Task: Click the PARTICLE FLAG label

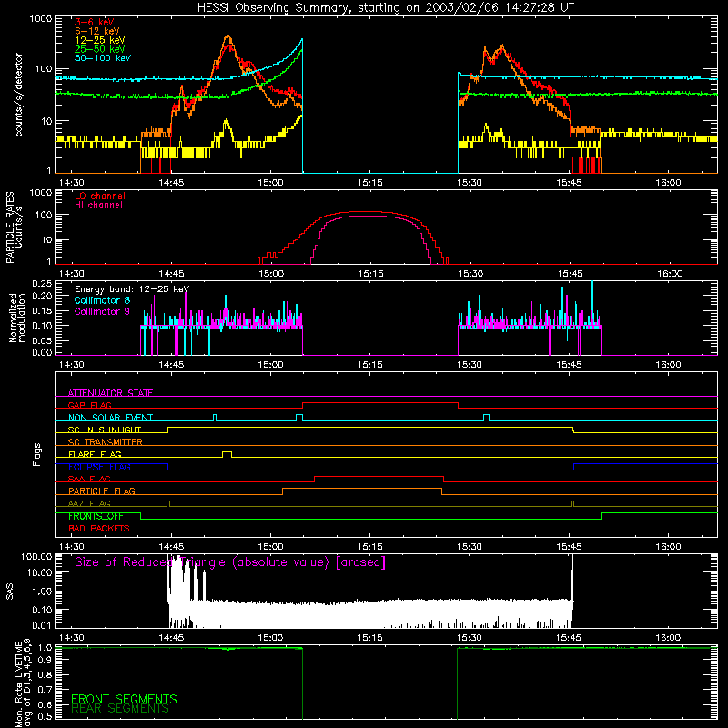Action: pos(102,490)
